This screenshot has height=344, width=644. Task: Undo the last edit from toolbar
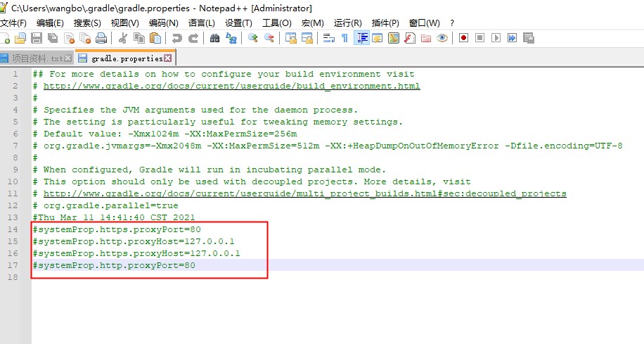point(176,38)
